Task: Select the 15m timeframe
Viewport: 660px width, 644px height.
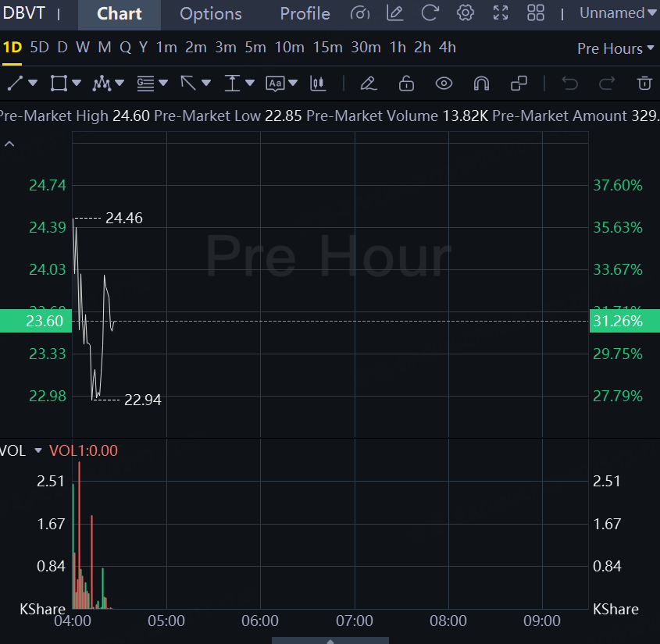Action: (327, 48)
